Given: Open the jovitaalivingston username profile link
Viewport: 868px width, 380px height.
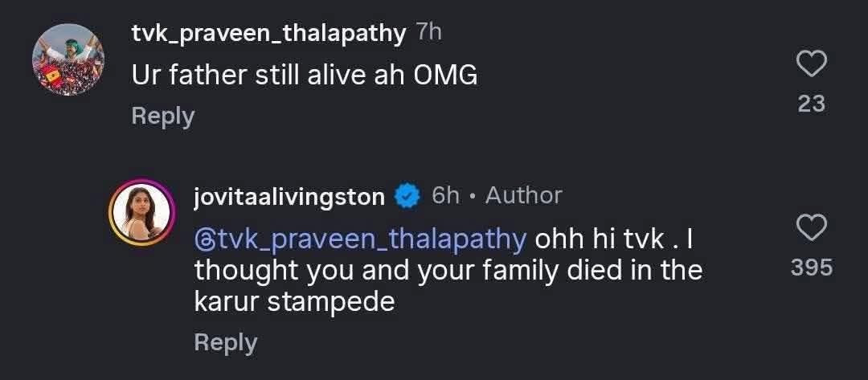Looking at the screenshot, I should 289,197.
